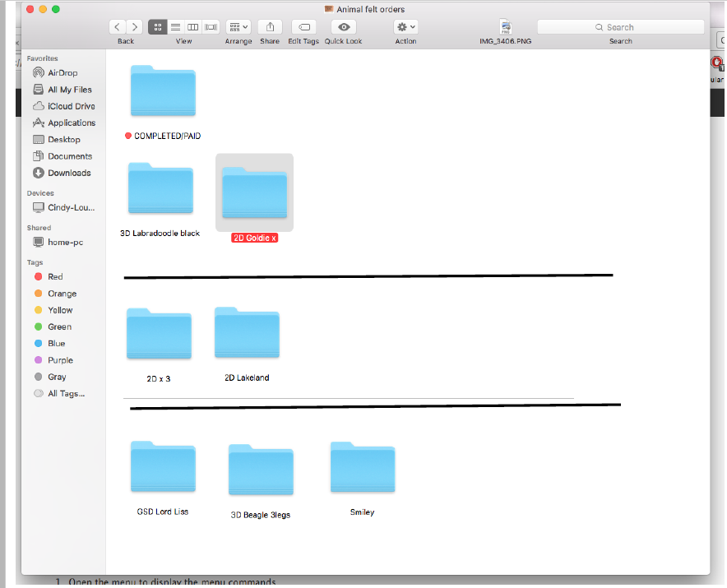Image resolution: width=727 pixels, height=588 pixels.
Task: Click the 2D Goldie x folder name label
Action: pyautogui.click(x=255, y=238)
